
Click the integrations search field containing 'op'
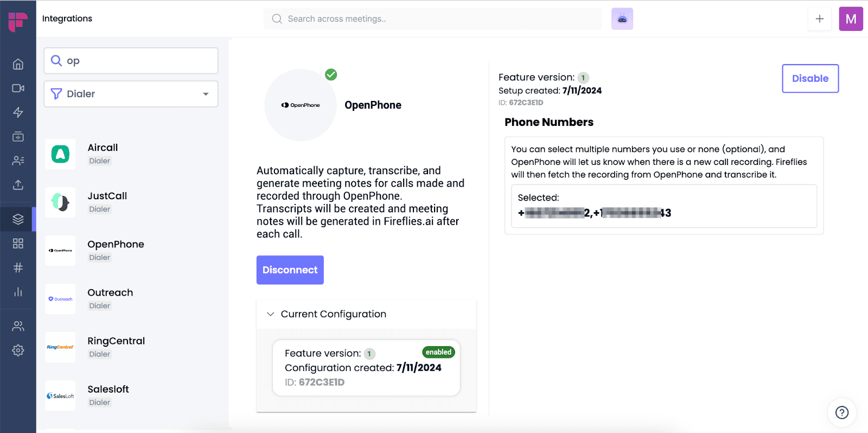[131, 61]
